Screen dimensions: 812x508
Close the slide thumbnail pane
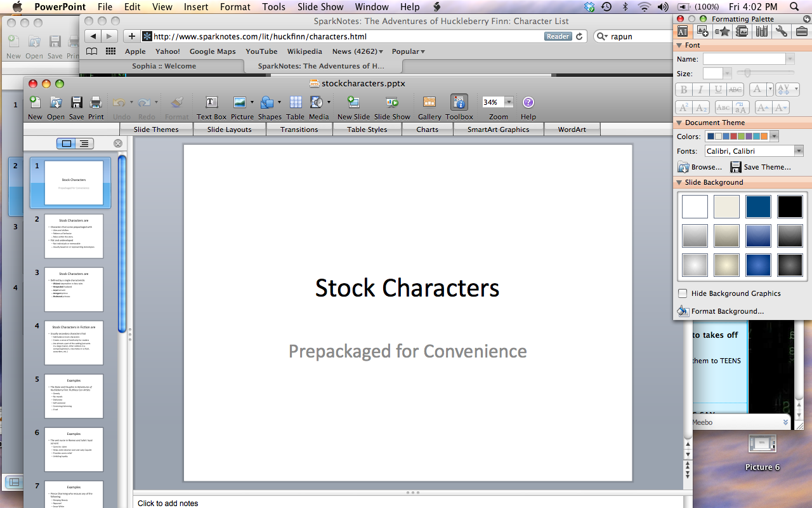pos(117,144)
